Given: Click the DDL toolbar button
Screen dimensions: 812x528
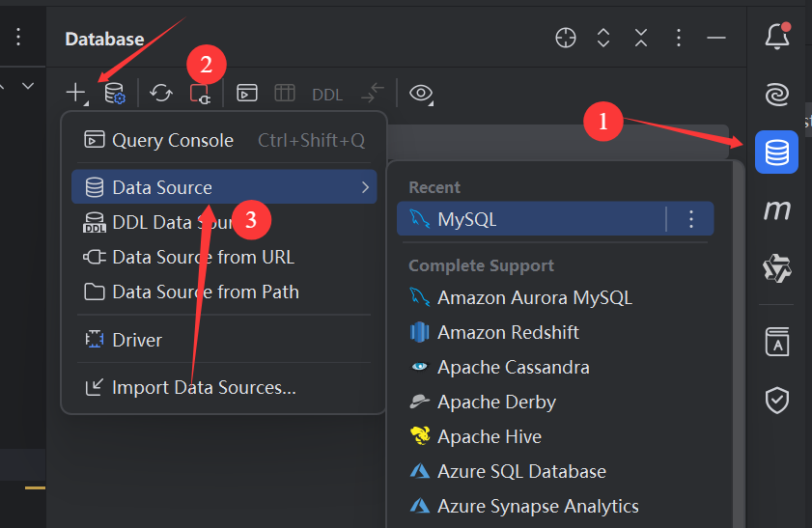Looking at the screenshot, I should coord(327,94).
